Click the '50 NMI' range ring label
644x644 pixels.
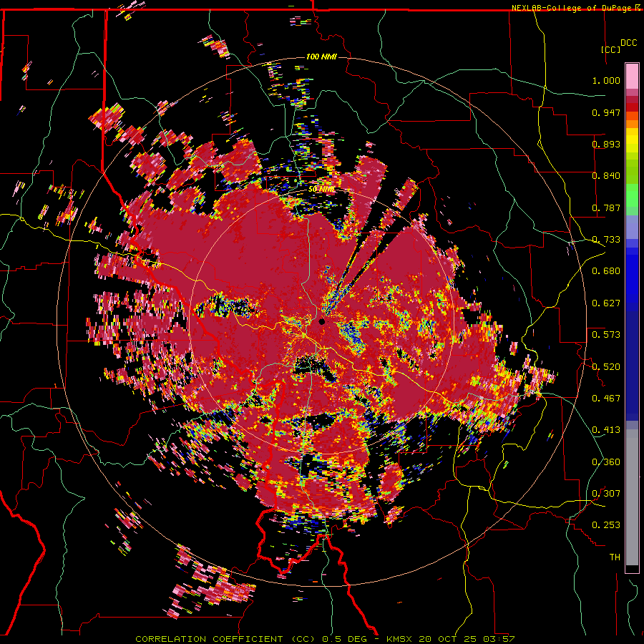coord(321,190)
